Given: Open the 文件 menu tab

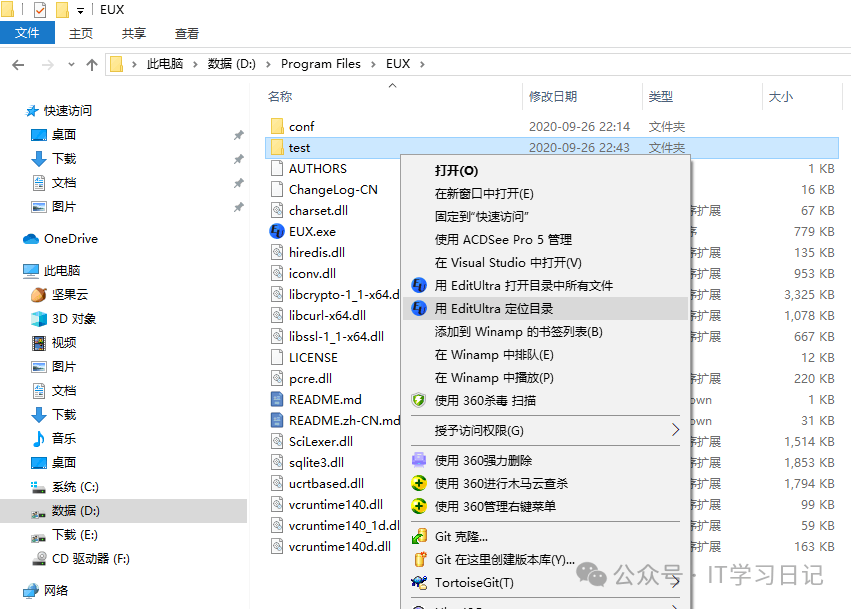Looking at the screenshot, I should click(x=27, y=33).
